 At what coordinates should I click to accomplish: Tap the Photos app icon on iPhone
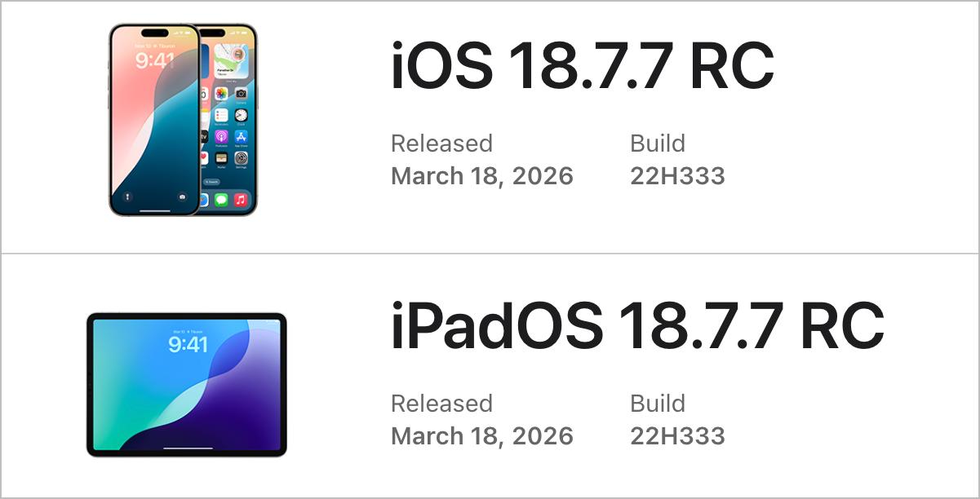coord(221,95)
